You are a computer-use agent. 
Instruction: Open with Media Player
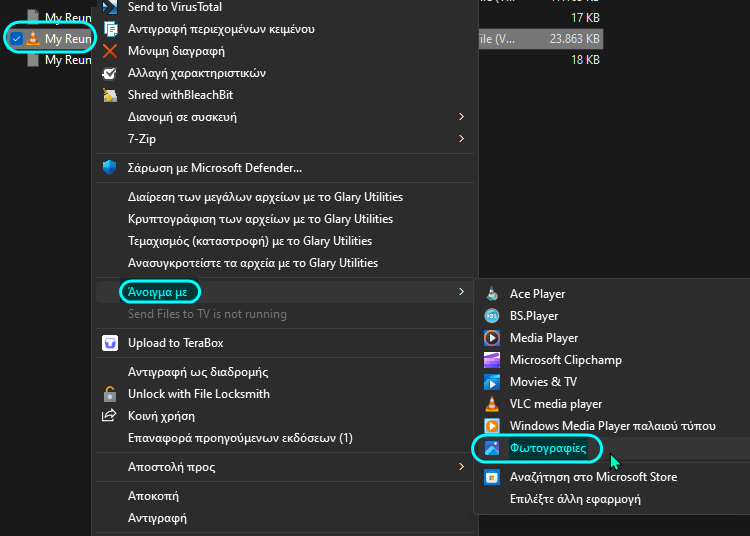[614, 338]
